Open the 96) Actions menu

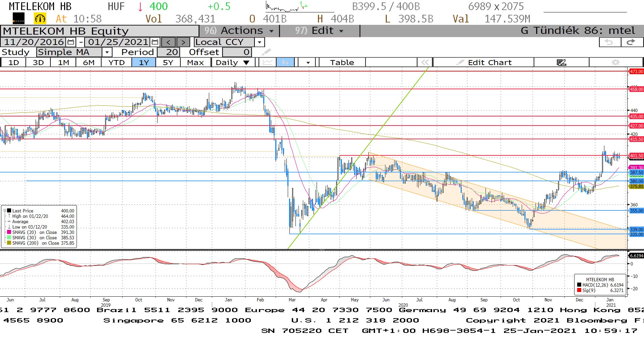[239, 31]
